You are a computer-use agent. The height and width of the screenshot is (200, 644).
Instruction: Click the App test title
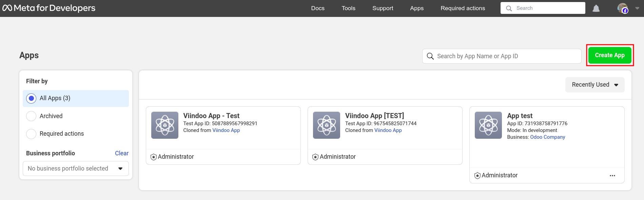point(520,116)
